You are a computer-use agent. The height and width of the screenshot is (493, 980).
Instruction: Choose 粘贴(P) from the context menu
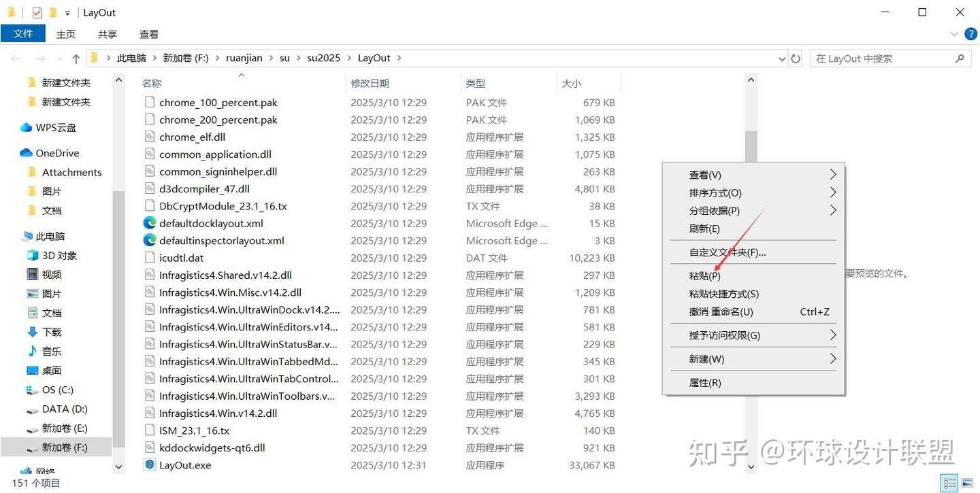pyautogui.click(x=705, y=276)
